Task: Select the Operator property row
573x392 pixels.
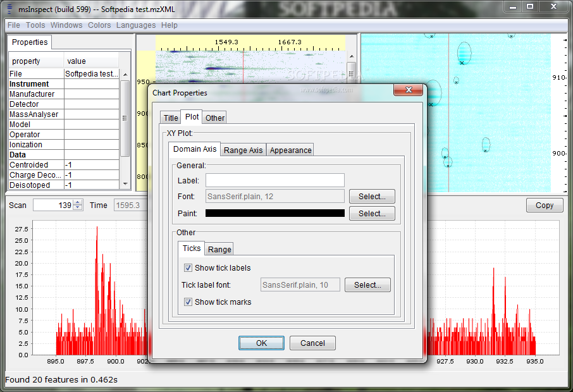Action: (x=64, y=135)
